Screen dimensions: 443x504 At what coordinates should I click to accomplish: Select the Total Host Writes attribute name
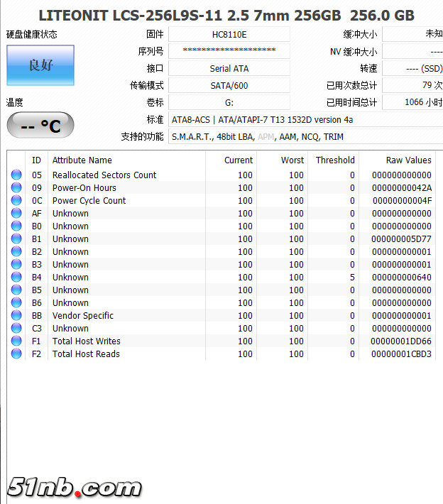click(x=87, y=341)
